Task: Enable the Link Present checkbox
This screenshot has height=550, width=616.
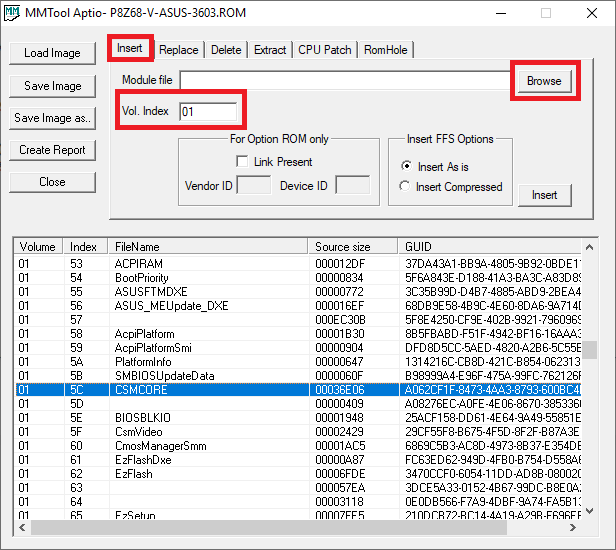Action: (242, 162)
